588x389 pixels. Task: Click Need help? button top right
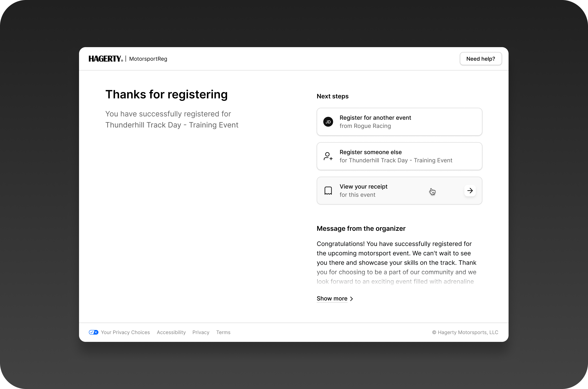click(x=481, y=59)
